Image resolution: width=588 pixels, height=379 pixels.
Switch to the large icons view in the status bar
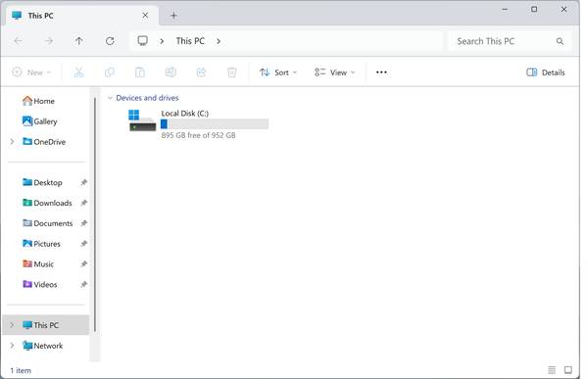[568, 370]
